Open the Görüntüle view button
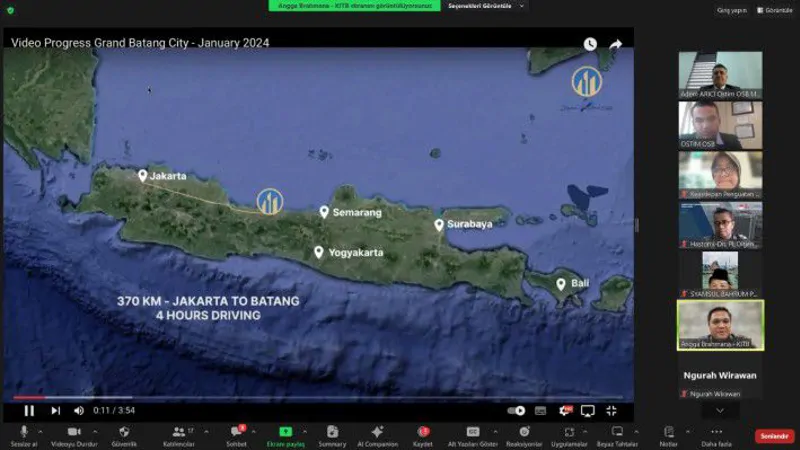The image size is (800, 450). pos(774,10)
